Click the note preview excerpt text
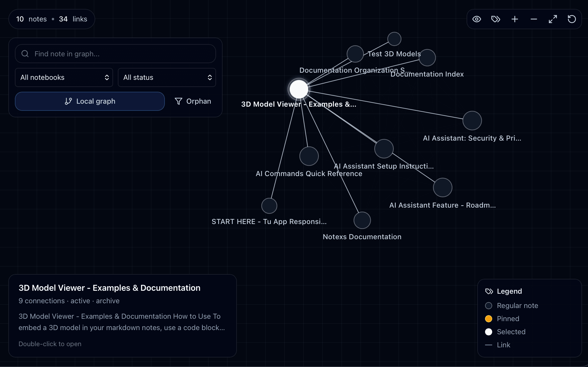588x367 pixels. 122,322
